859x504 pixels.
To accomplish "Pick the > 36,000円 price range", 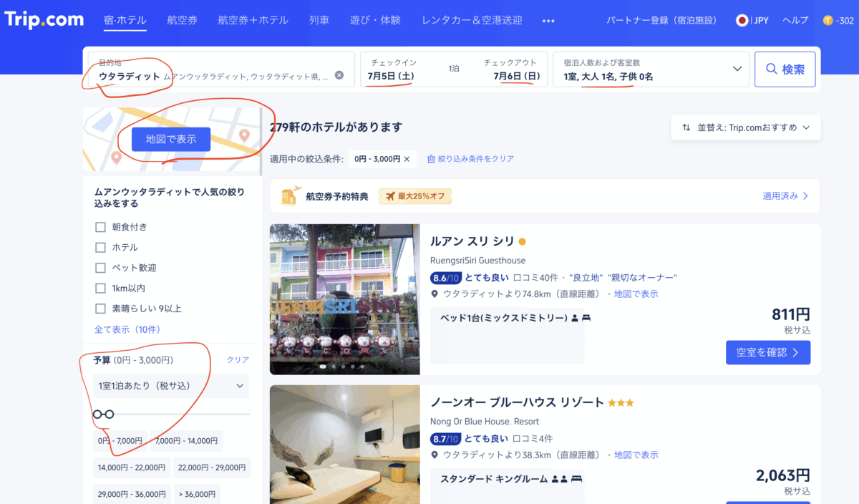I will click(197, 494).
